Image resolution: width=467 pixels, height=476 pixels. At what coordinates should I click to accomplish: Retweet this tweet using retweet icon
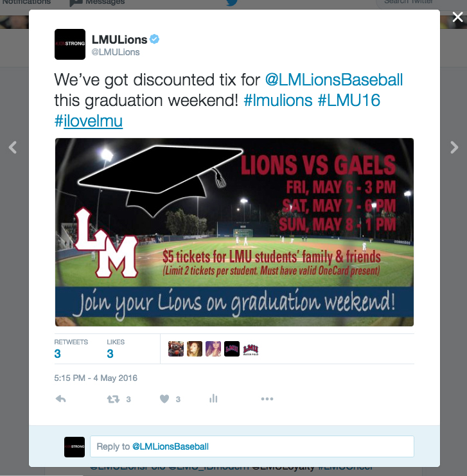[113, 399]
